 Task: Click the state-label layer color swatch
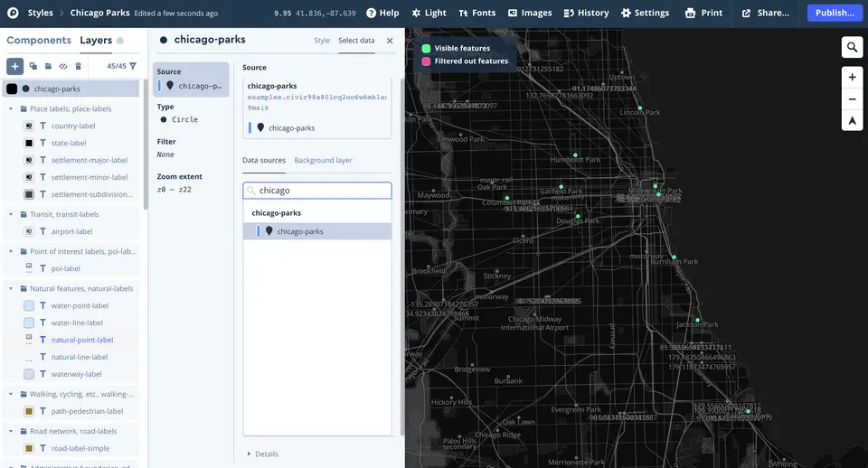tap(29, 144)
